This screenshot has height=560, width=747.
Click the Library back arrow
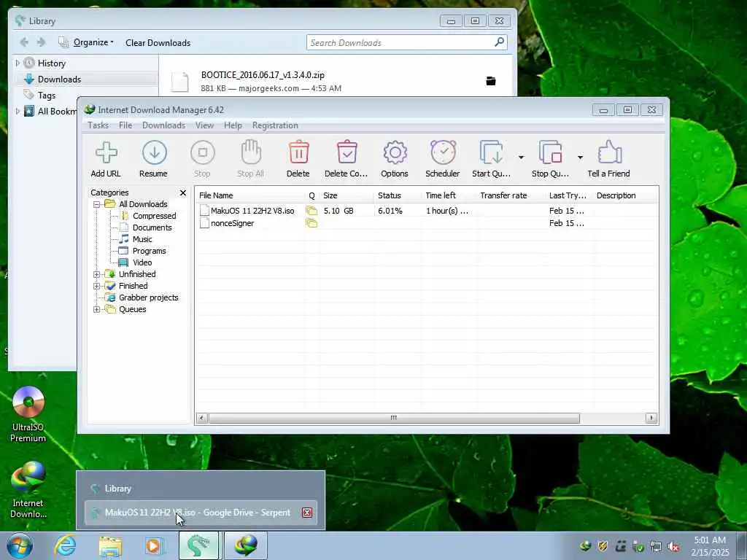pyautogui.click(x=24, y=42)
